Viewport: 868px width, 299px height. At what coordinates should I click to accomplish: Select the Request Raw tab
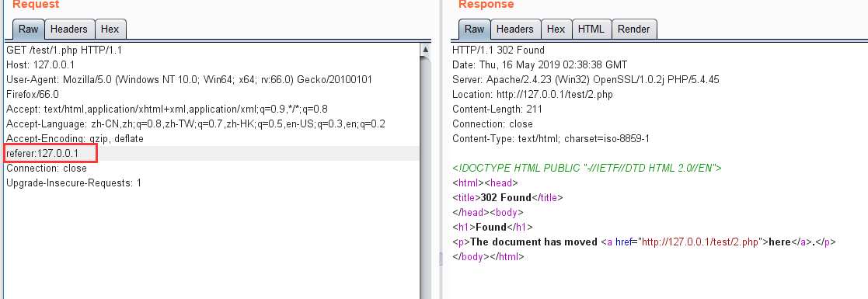tap(28, 30)
